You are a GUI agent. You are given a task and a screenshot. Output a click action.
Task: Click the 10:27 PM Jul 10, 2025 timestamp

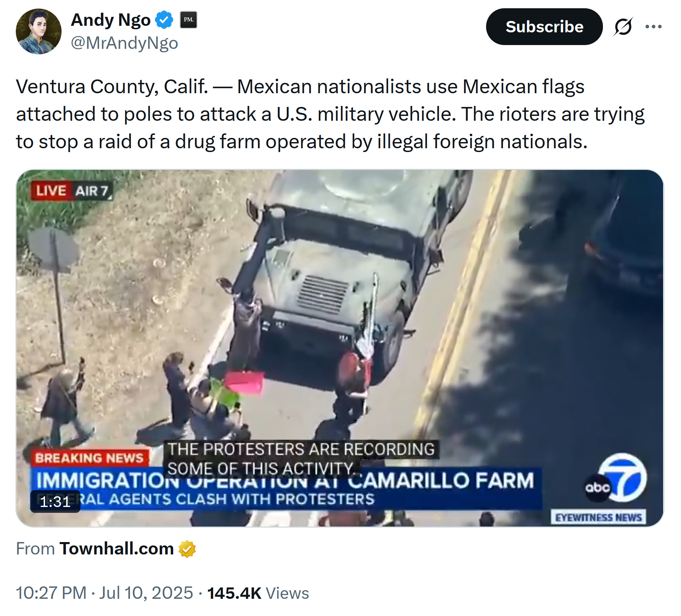pos(105,593)
